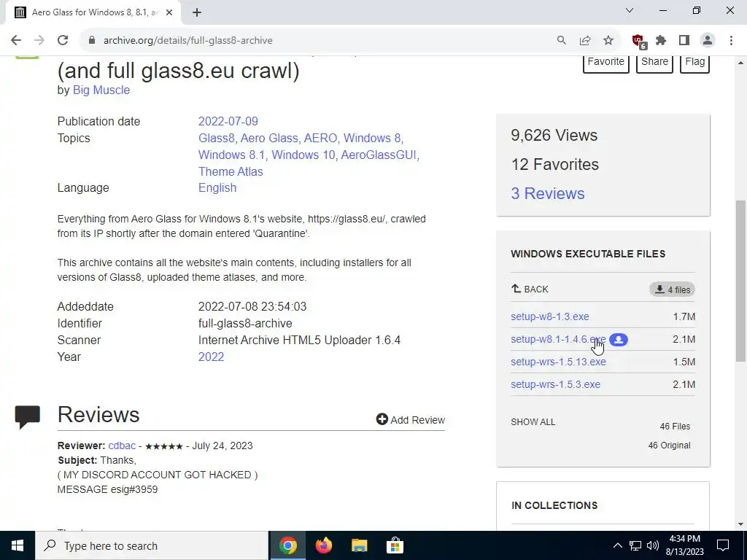Reload the archive.org page
Screen dimensions: 747x560
click(63, 41)
